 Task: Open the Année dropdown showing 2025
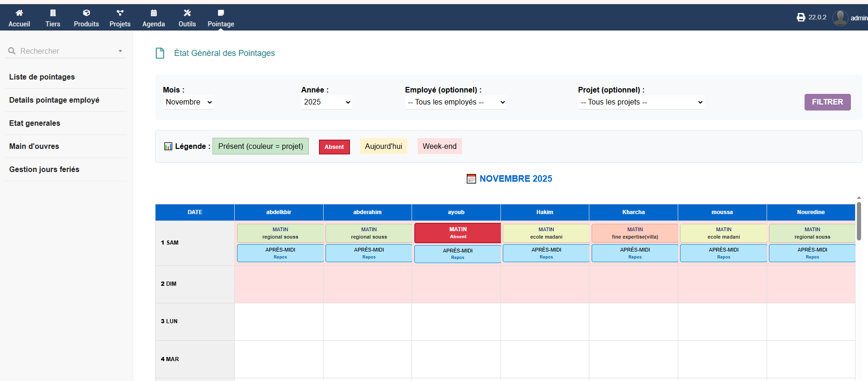[x=327, y=102]
